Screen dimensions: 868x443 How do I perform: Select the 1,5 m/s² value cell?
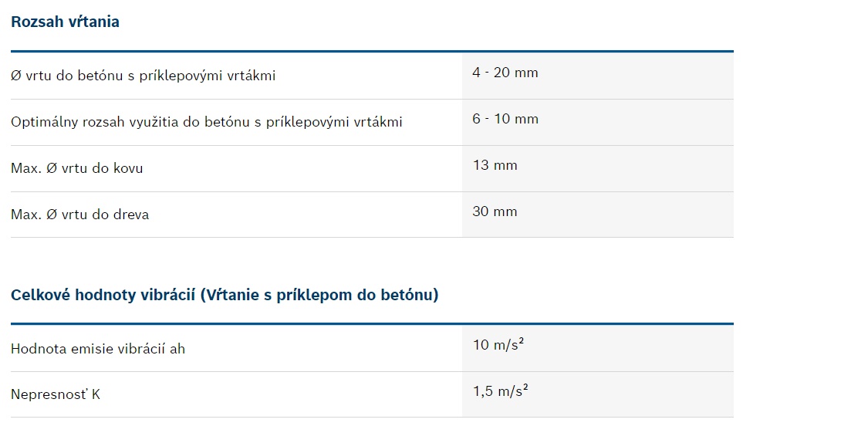598,394
